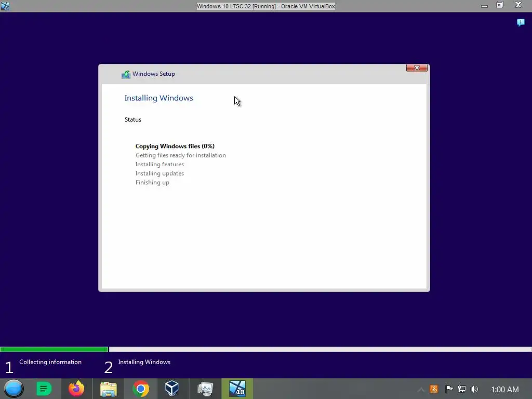Click 'Getting files ready for installation' line
This screenshot has width=532, height=399.
click(180, 155)
